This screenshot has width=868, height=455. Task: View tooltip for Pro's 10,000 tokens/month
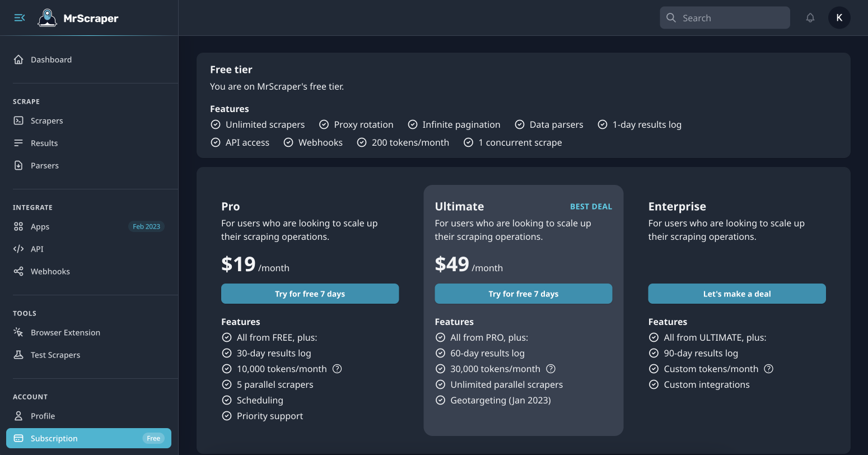337,369
